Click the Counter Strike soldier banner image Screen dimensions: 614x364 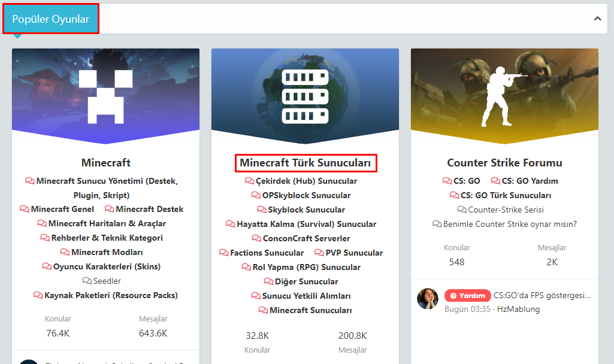point(504,96)
